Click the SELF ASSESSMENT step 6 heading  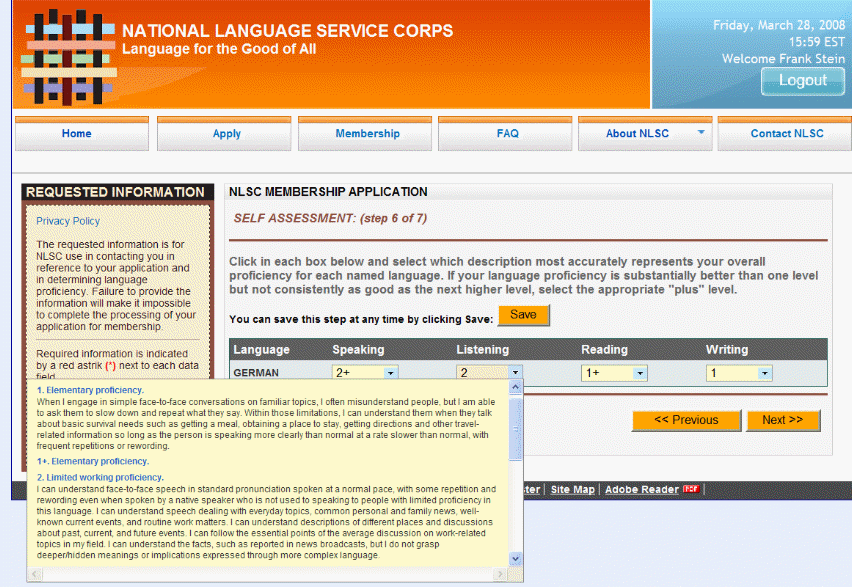click(x=330, y=218)
